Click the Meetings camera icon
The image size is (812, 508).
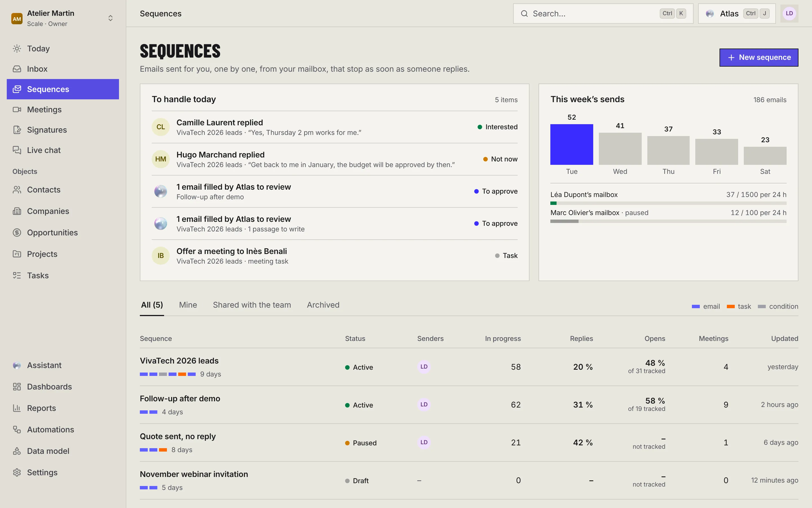coord(17,110)
